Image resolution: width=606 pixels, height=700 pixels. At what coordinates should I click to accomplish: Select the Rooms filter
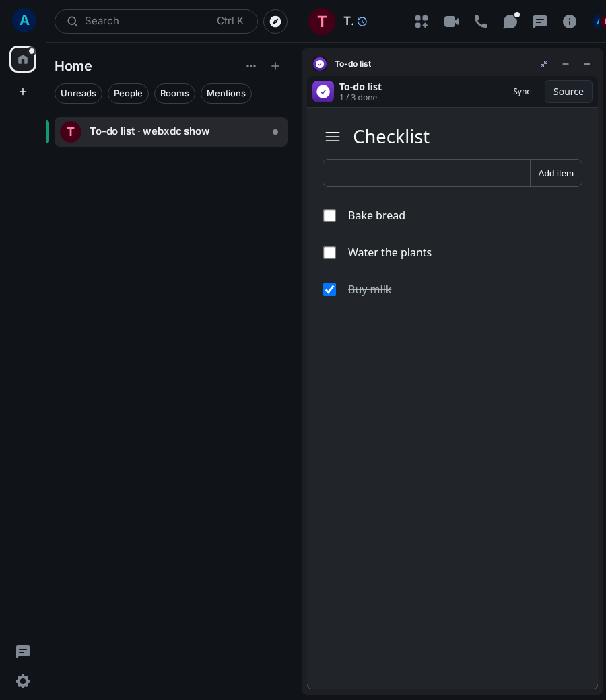[x=174, y=94]
